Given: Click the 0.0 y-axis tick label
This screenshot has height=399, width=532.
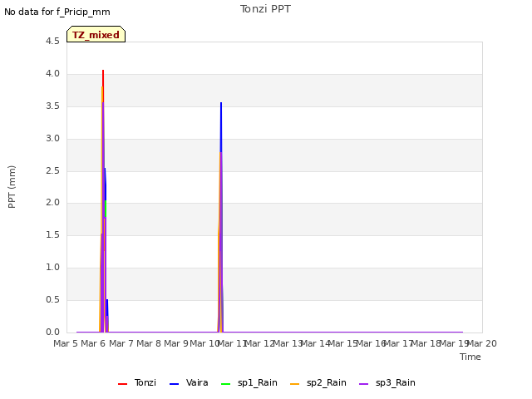Looking at the screenshot, I should 52,332.
